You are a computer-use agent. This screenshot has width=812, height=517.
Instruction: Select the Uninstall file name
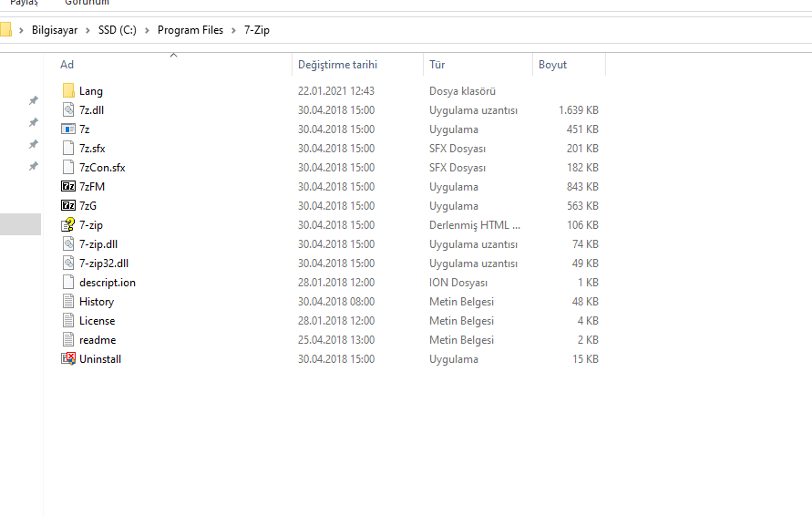[100, 359]
